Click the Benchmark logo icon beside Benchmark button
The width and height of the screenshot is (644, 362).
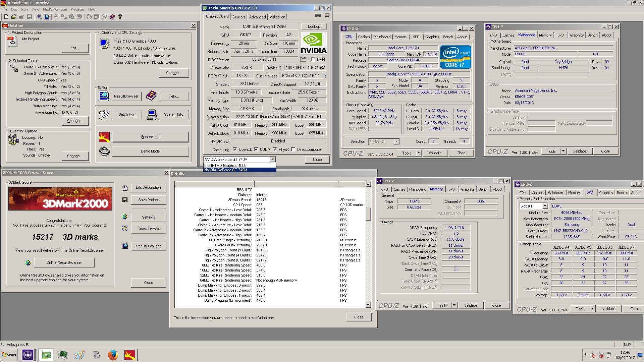[104, 137]
